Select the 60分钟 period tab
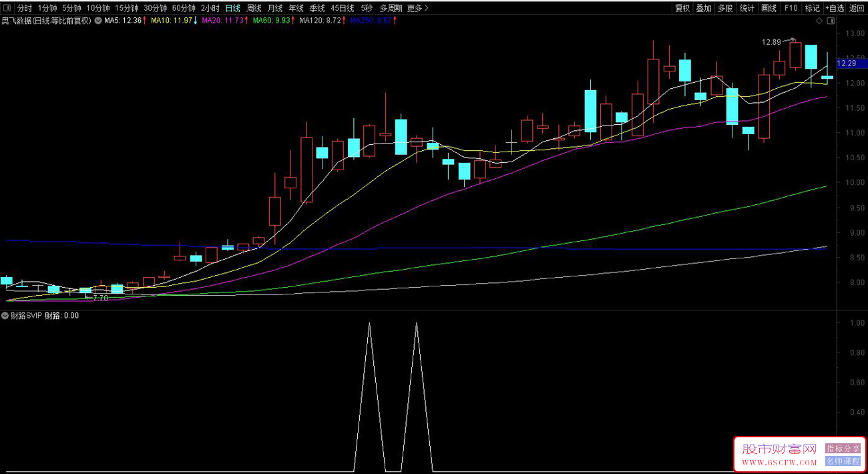Image resolution: width=868 pixels, height=474 pixels. (184, 9)
